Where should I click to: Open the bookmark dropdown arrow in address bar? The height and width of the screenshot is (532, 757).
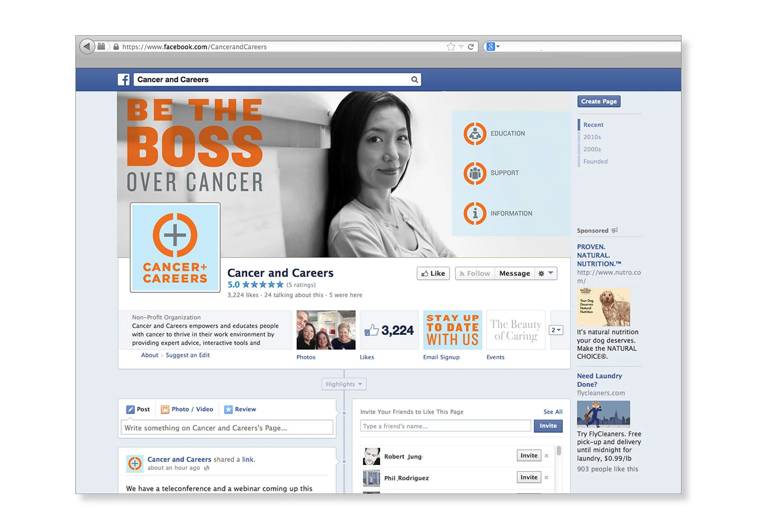tap(461, 46)
